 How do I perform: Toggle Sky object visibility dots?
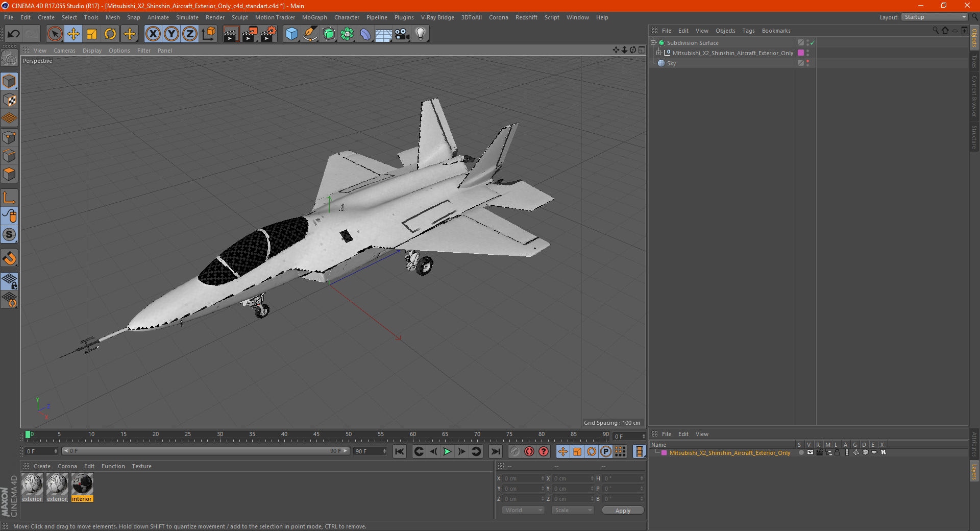click(807, 63)
